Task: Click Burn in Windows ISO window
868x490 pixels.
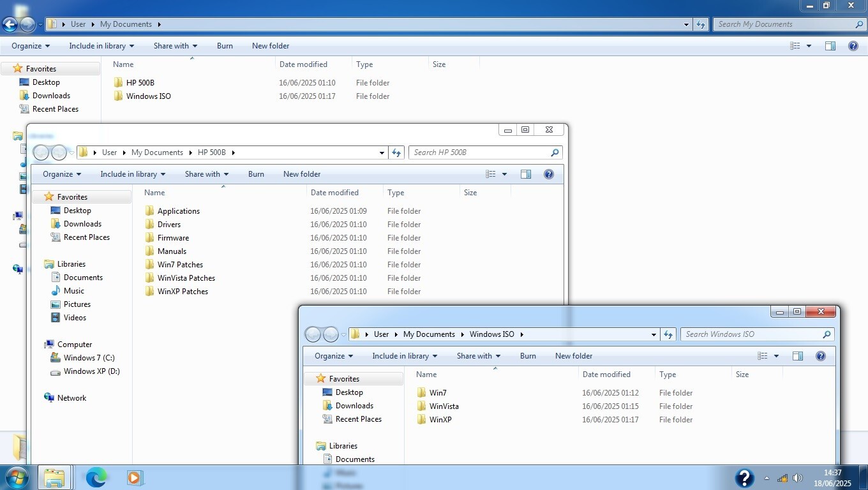Action: [x=528, y=356]
